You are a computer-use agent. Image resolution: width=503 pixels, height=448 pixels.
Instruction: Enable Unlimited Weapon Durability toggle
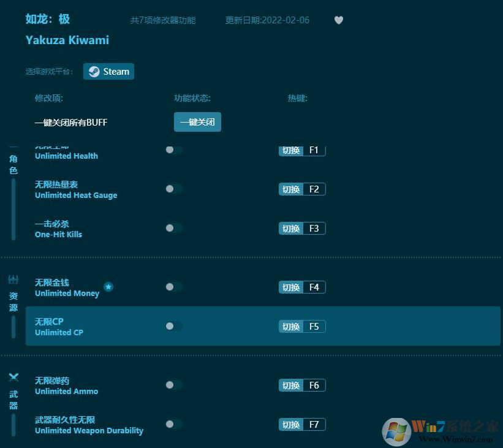(173, 424)
